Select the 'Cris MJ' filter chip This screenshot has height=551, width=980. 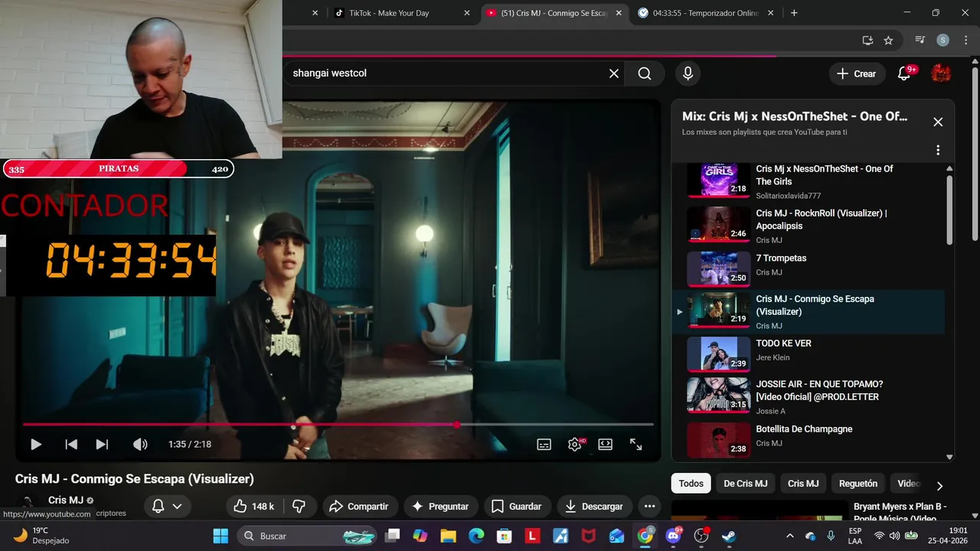click(x=803, y=484)
